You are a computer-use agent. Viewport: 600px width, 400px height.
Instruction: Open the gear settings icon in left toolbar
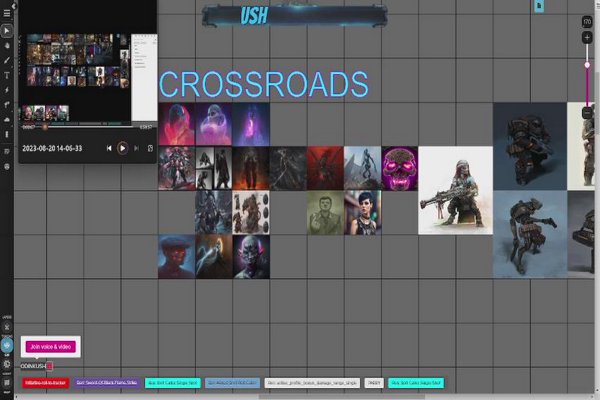tap(7, 364)
